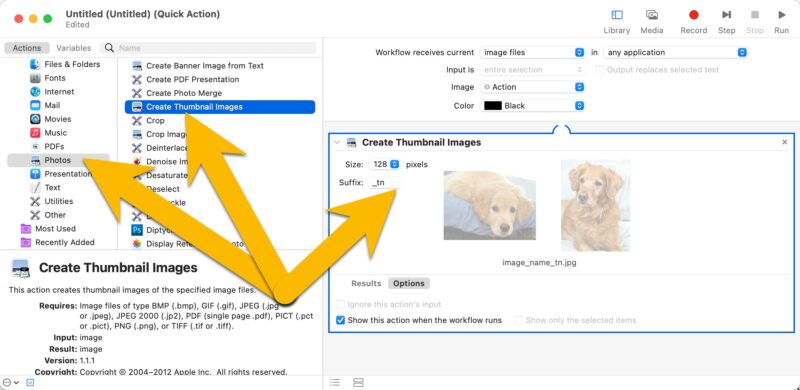The height and width of the screenshot is (390, 800).
Task: Click the sitting dog preview thumbnail
Action: click(595, 206)
